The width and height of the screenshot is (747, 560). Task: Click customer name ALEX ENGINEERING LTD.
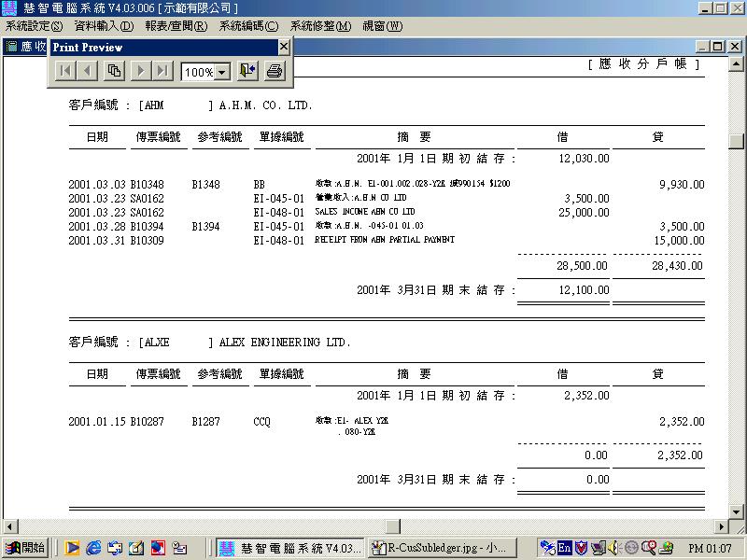click(x=285, y=343)
